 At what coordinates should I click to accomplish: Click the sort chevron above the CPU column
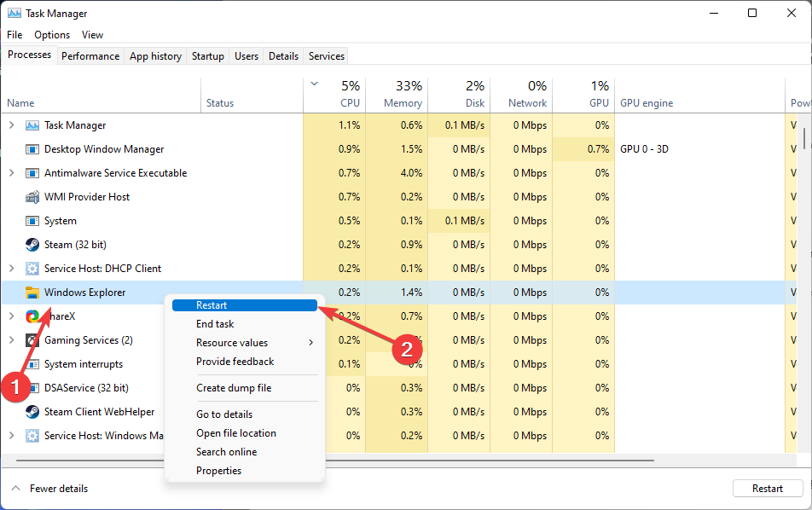pos(313,85)
